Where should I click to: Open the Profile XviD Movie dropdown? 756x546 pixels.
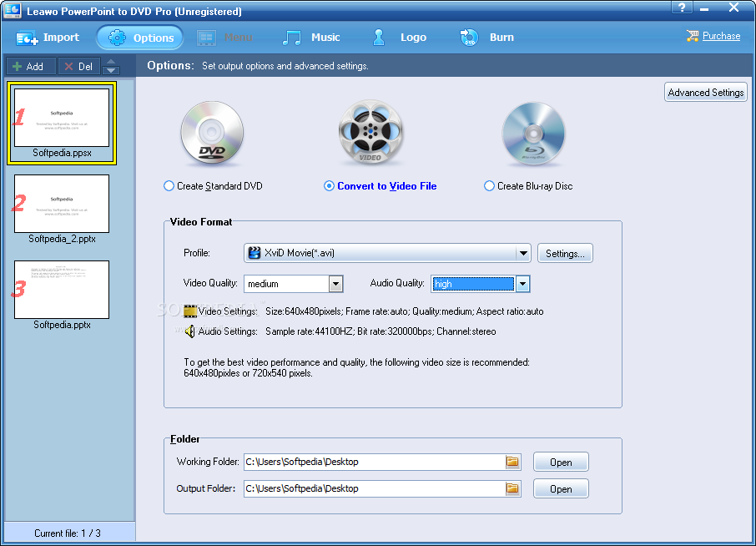pos(387,253)
